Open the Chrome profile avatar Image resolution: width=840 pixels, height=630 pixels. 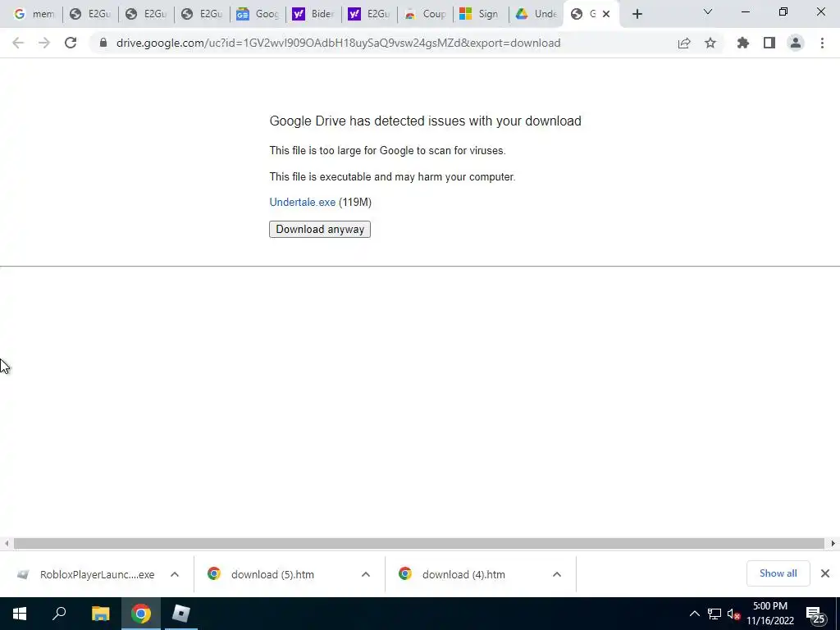click(x=796, y=43)
